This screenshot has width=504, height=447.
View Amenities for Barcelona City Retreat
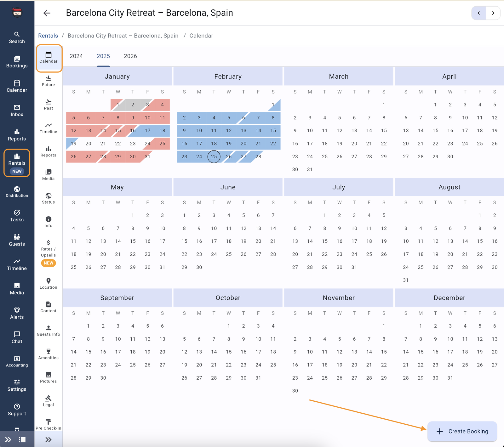(x=48, y=354)
